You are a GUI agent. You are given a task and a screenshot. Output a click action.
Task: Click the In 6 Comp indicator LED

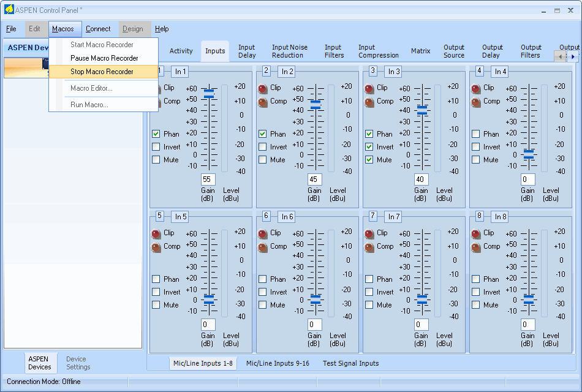[x=263, y=247]
